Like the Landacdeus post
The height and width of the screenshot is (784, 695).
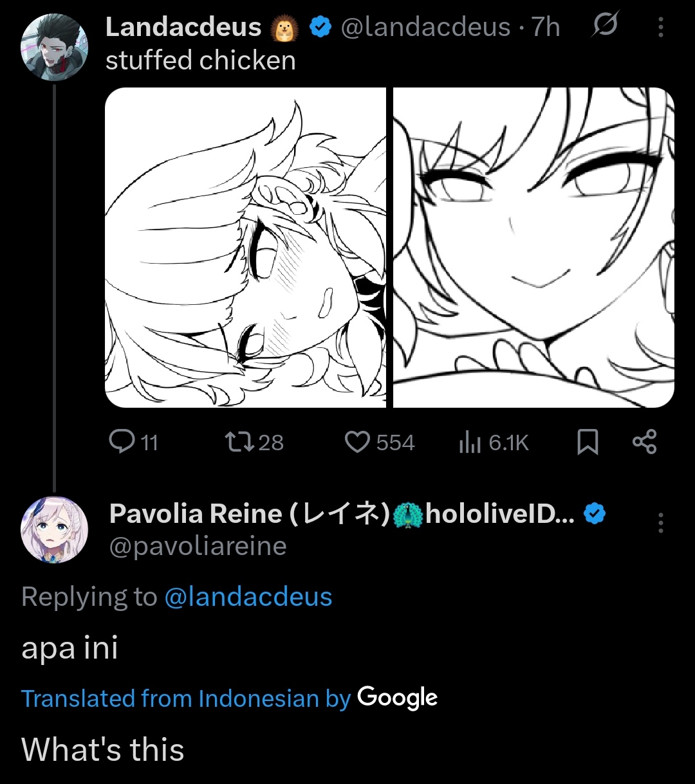coord(380,442)
